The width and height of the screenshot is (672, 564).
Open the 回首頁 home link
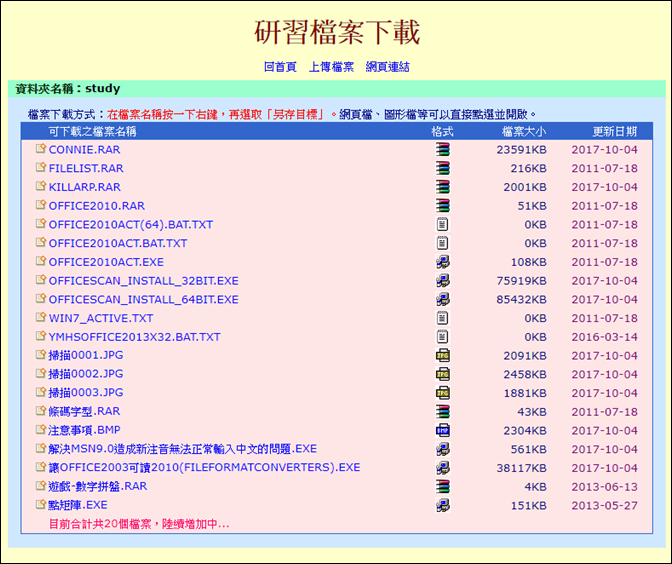pos(280,67)
